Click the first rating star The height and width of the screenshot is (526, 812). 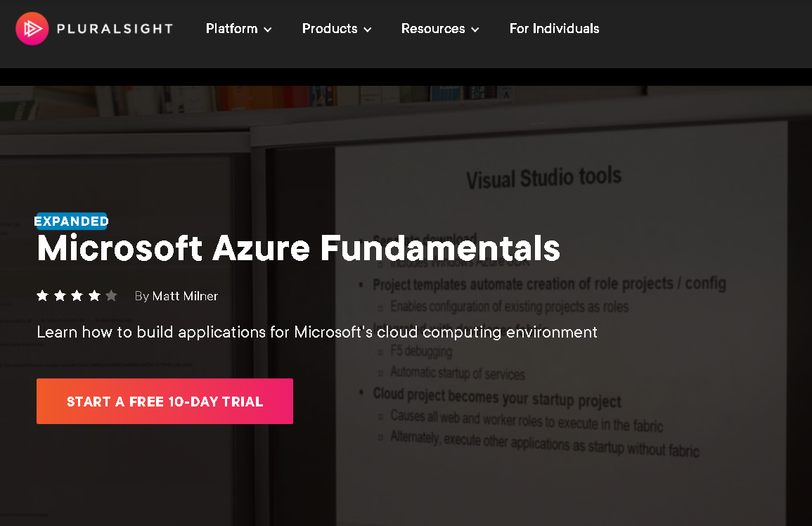pyautogui.click(x=42, y=296)
